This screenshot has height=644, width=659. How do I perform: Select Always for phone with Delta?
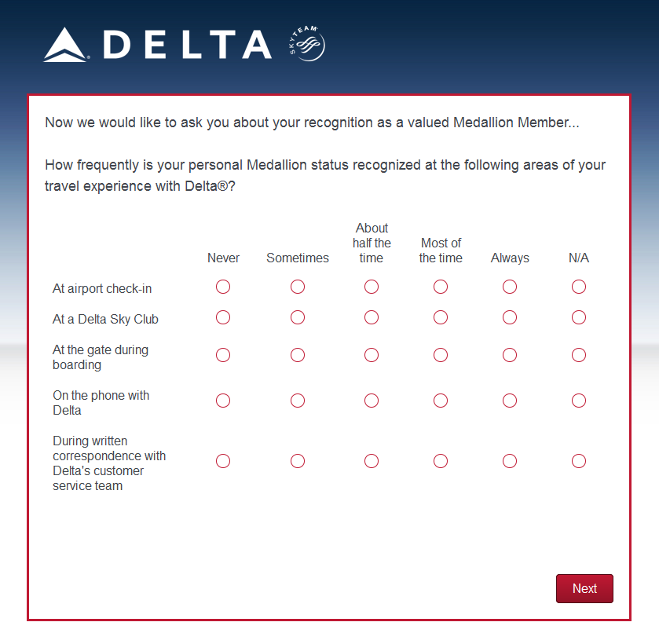point(510,401)
